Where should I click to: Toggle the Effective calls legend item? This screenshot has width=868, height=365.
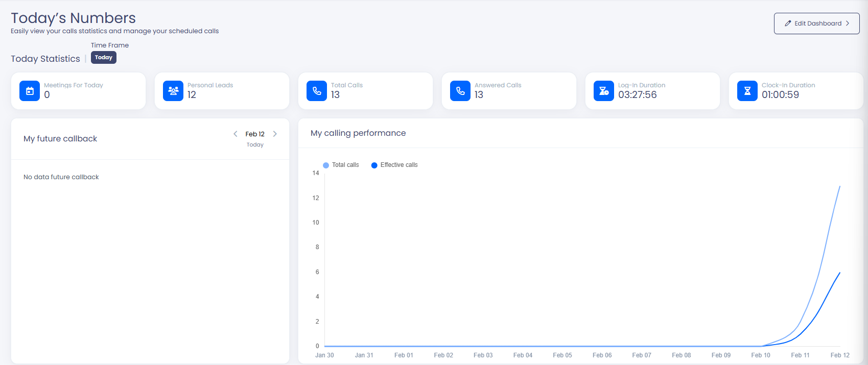[x=394, y=165]
